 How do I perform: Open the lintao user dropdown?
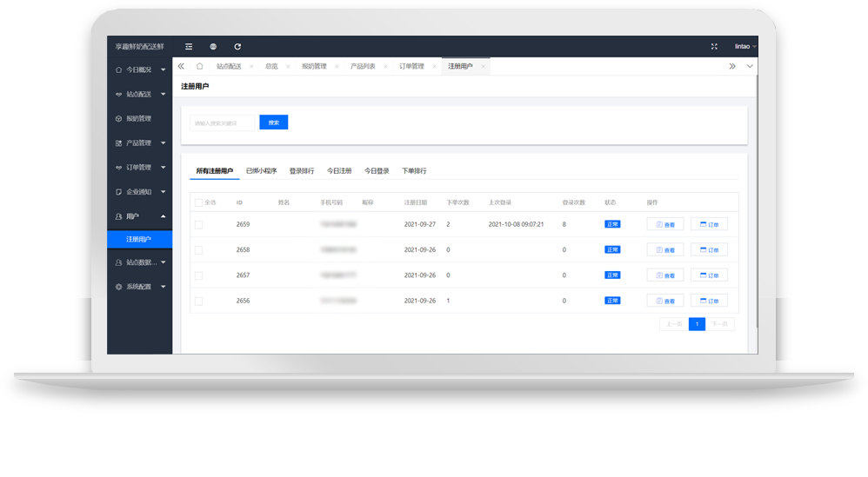pyautogui.click(x=745, y=46)
